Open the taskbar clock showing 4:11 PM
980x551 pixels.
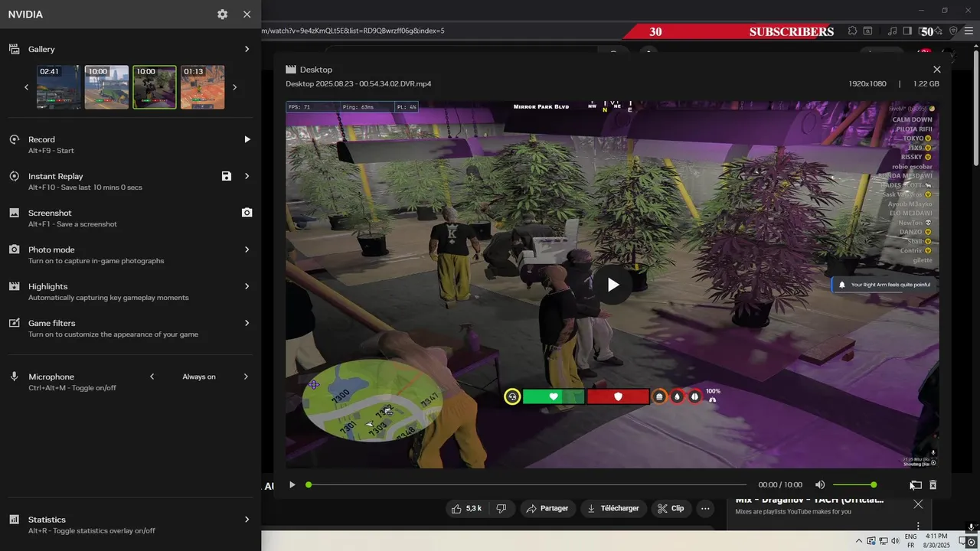(x=936, y=541)
